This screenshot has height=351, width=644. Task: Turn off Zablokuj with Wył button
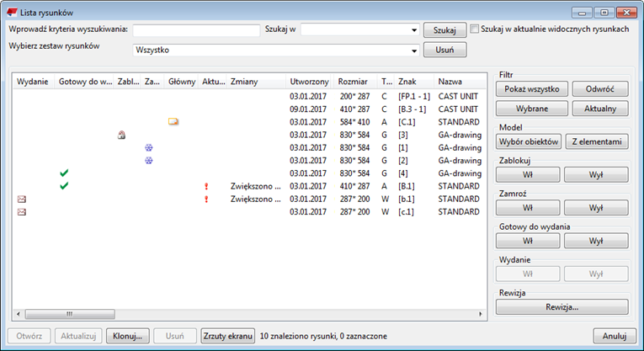tap(596, 174)
